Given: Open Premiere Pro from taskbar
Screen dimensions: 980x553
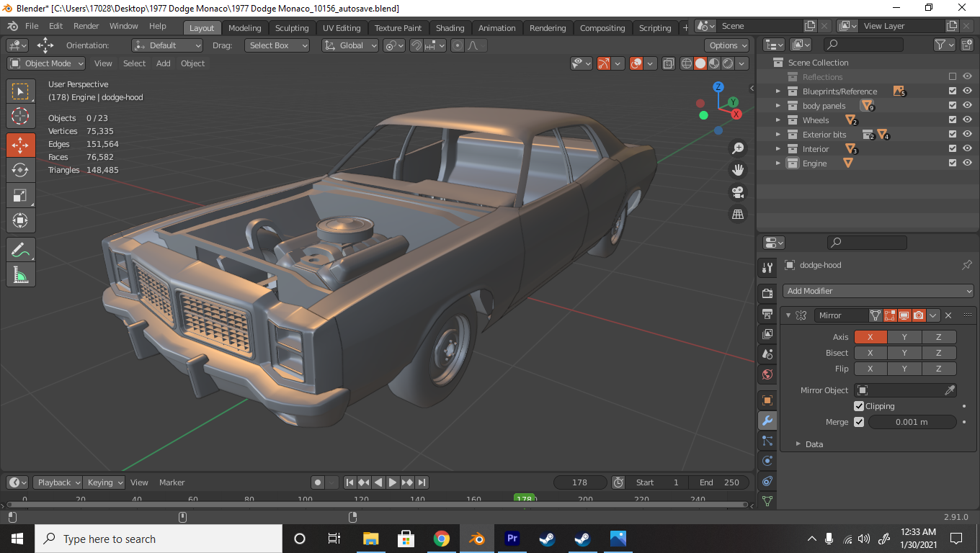Looking at the screenshot, I should [512, 539].
